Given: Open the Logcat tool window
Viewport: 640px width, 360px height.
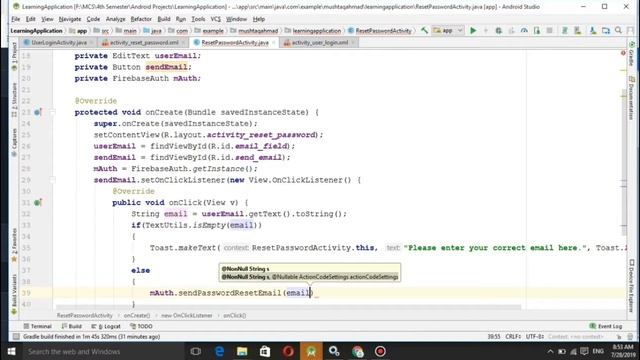Looking at the screenshot, I should (106, 326).
